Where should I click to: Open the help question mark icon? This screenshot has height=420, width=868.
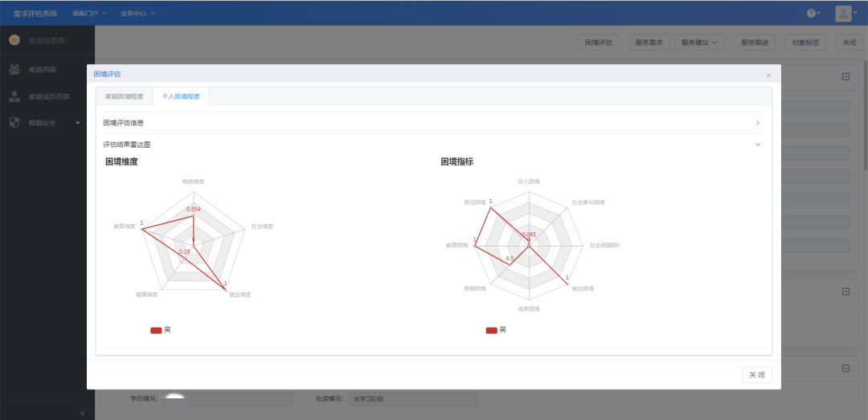click(x=813, y=14)
